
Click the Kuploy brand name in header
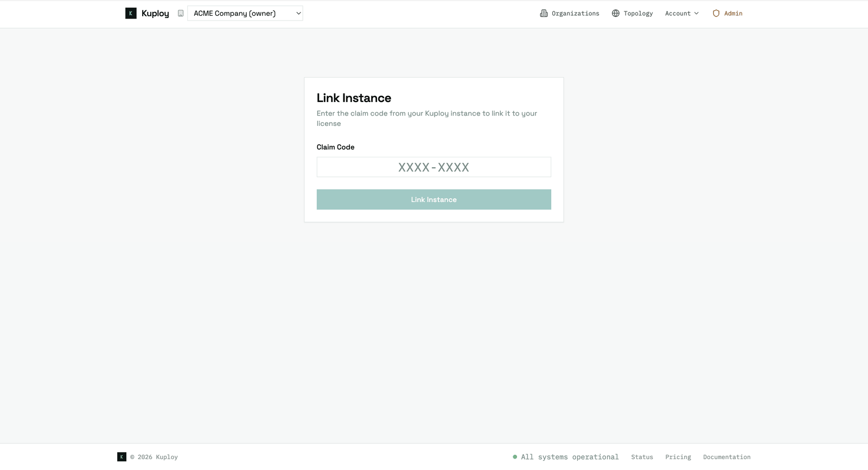click(155, 14)
